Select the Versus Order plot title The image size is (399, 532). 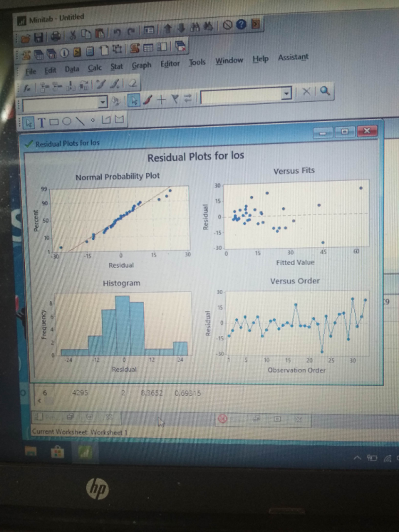pyautogui.click(x=295, y=281)
